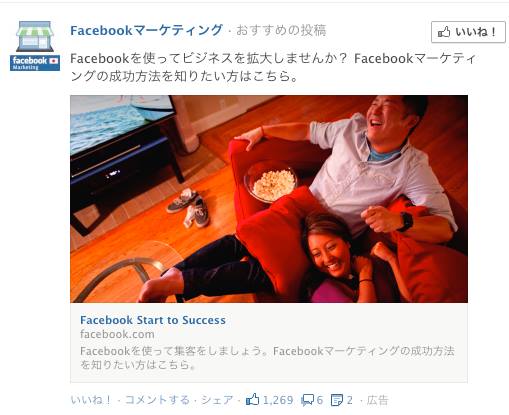The height and width of the screenshot is (415, 509).
Task: Click the ad description text under facebook.com
Action: 267,358
